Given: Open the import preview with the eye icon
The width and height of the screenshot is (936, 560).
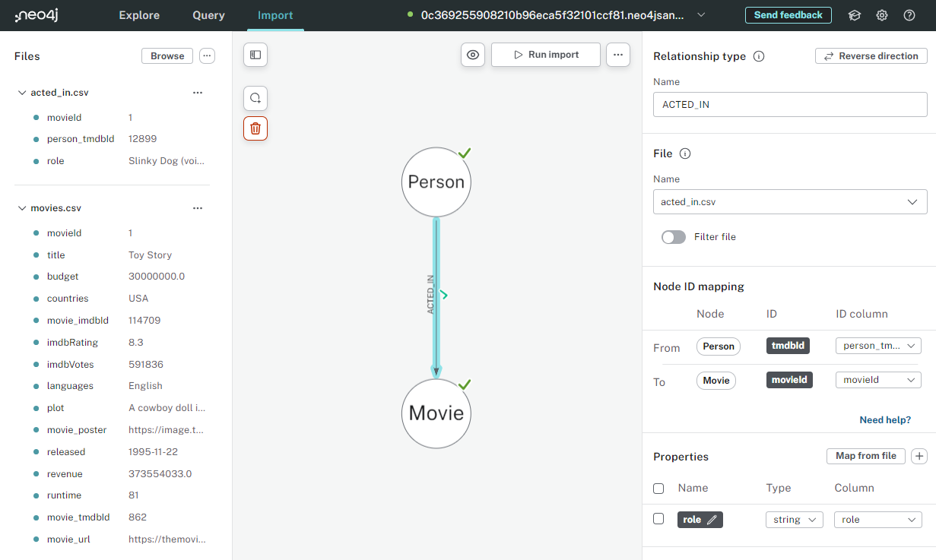Looking at the screenshot, I should coord(472,55).
